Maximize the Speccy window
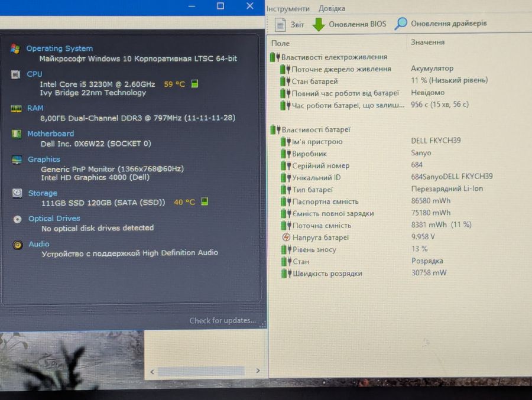The width and height of the screenshot is (532, 400). click(220, 6)
